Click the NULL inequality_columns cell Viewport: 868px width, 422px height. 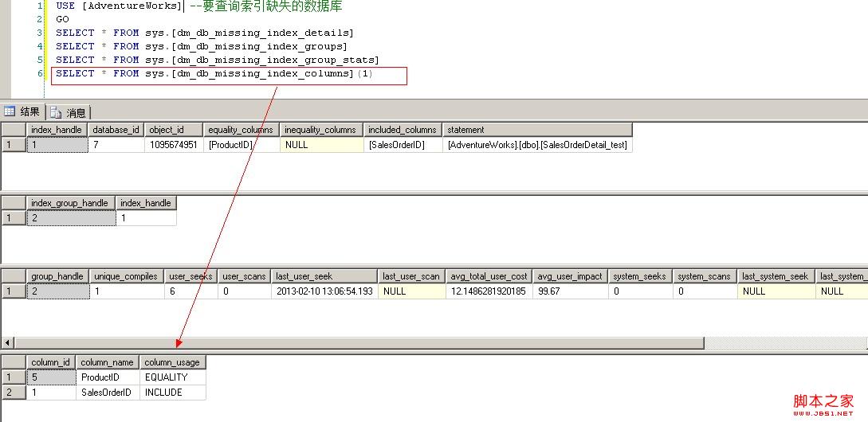[x=321, y=145]
